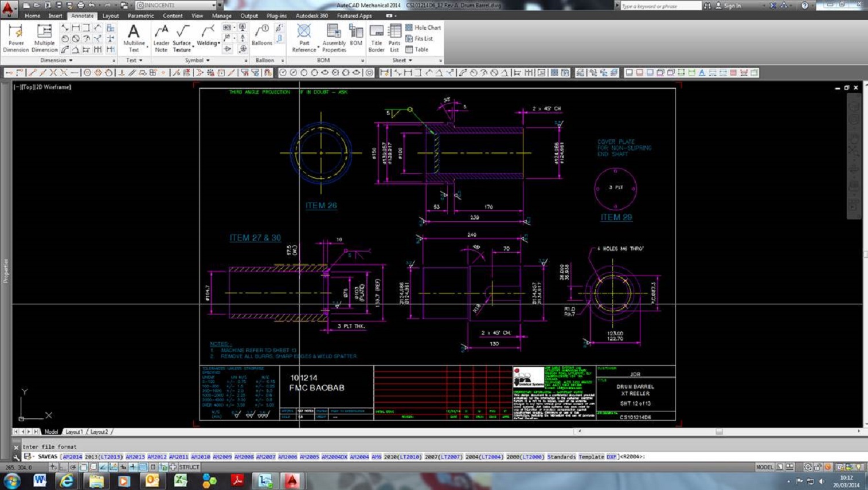Expand the Symbol panel dropdown
The width and height of the screenshot is (868, 490).
[197, 60]
